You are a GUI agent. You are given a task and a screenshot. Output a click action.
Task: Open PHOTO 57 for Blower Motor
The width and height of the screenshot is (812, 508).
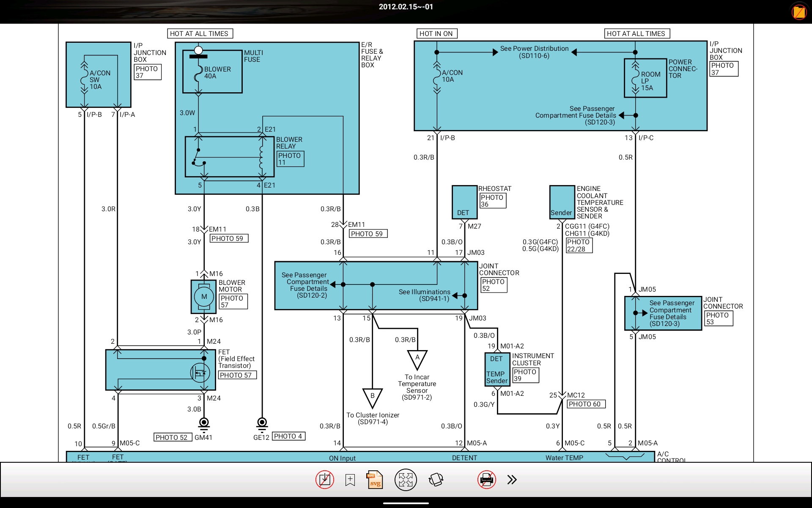pos(233,301)
